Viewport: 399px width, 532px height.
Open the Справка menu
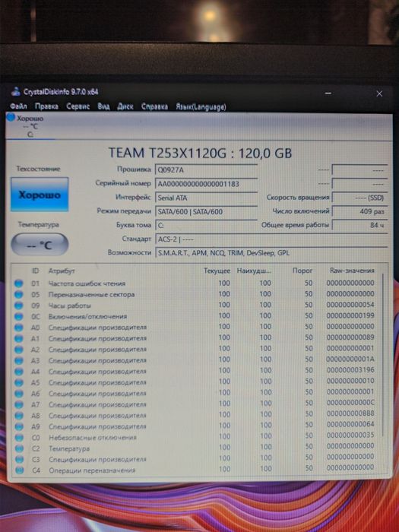point(154,106)
